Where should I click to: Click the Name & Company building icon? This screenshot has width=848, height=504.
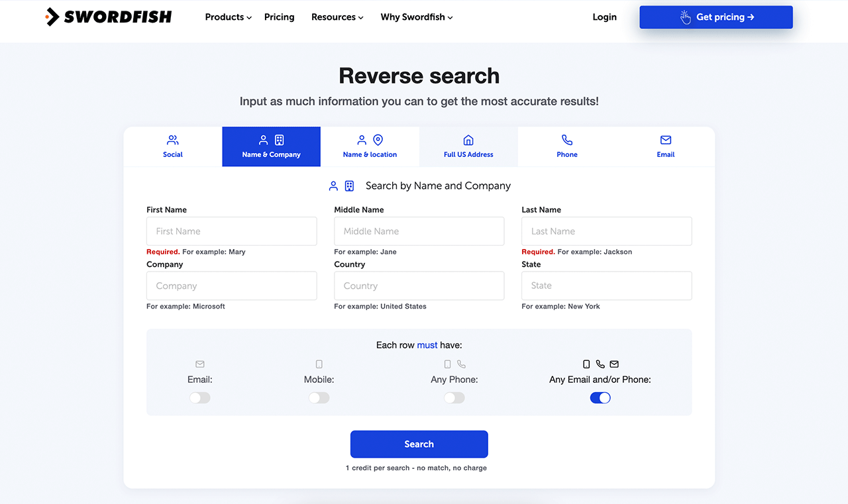[x=279, y=140]
